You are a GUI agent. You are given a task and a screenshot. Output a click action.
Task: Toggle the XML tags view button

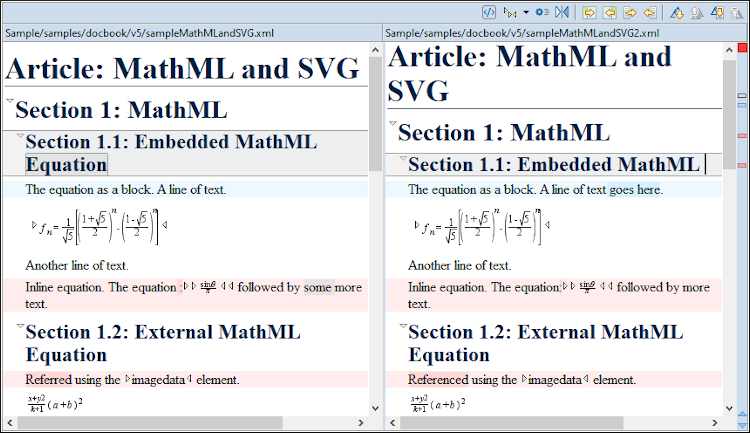489,13
